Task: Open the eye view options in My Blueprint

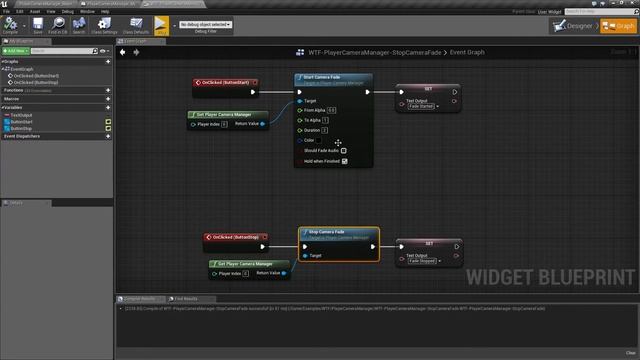Action: pyautogui.click(x=104, y=51)
